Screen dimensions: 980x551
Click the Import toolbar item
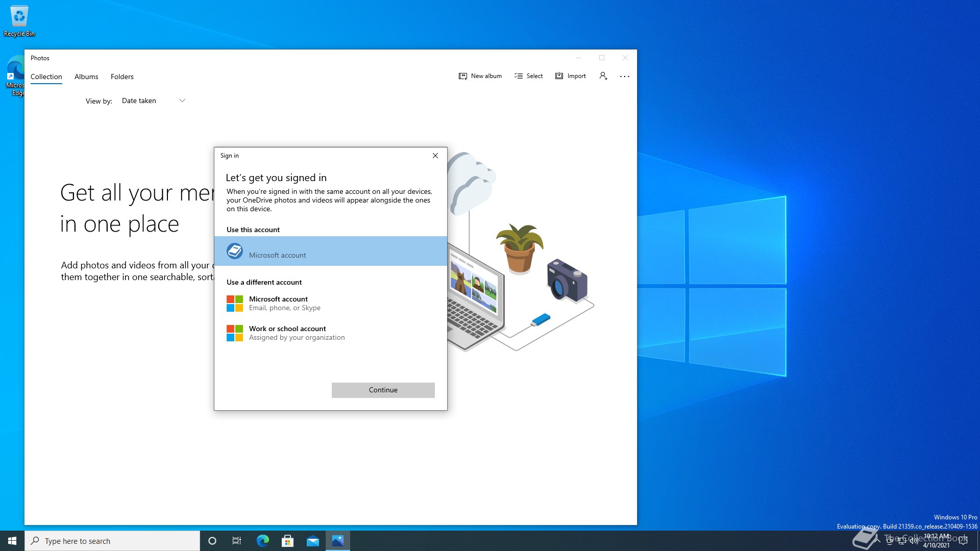571,76
